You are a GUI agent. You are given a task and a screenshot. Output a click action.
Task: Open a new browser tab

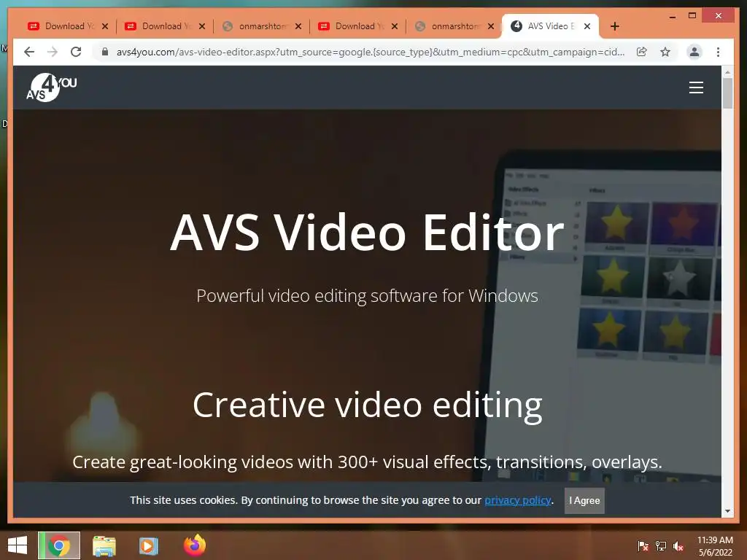point(614,26)
